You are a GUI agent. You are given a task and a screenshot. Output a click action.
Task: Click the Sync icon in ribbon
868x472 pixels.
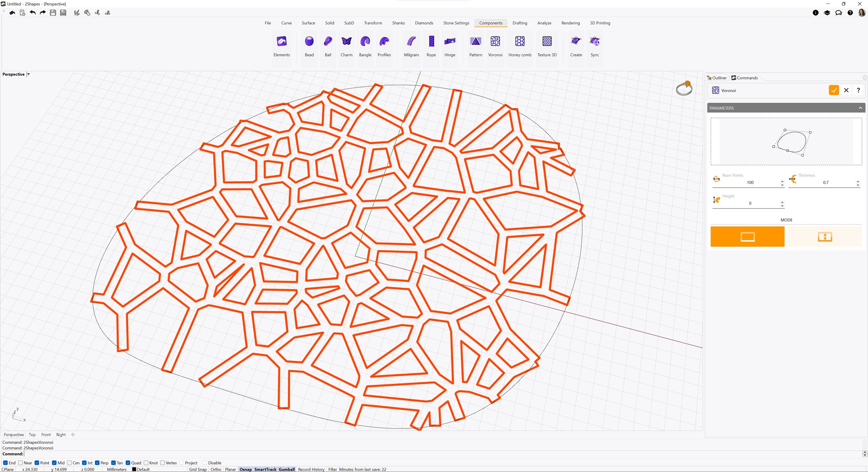point(594,41)
